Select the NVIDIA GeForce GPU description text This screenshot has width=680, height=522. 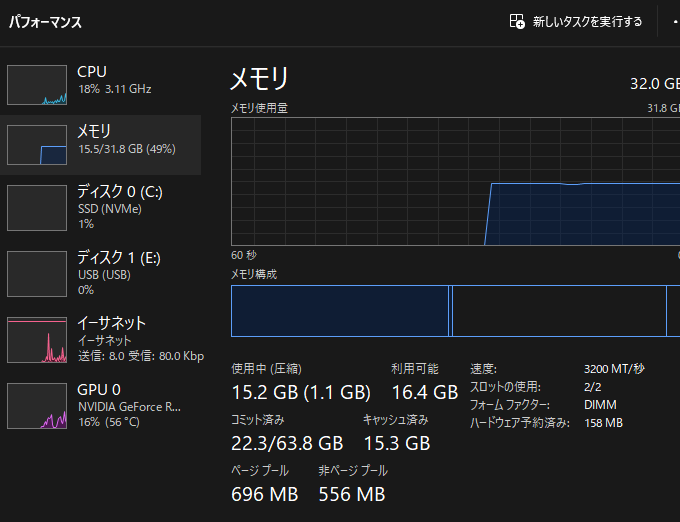(x=129, y=407)
